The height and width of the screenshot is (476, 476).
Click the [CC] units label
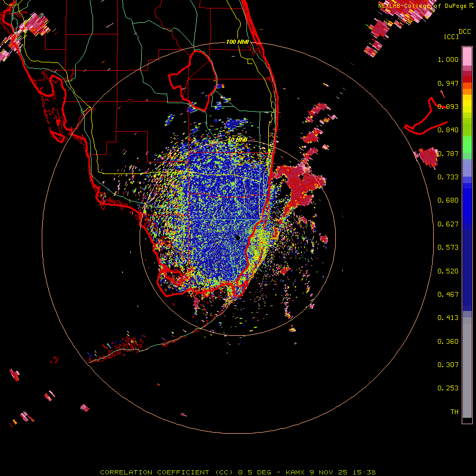coord(451,36)
